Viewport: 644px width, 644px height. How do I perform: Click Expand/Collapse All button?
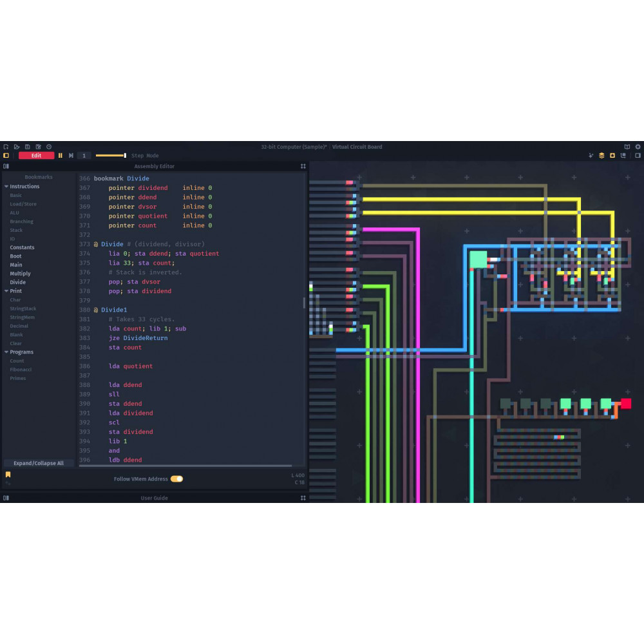(x=39, y=463)
